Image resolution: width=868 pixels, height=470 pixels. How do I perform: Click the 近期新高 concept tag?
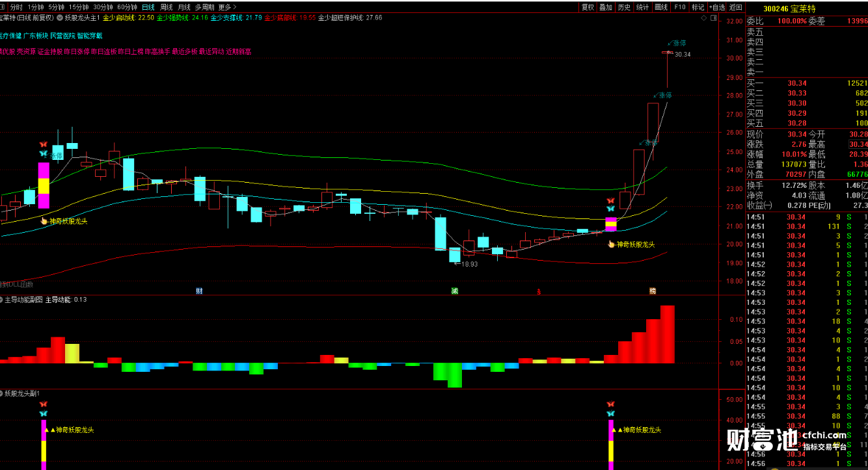point(239,51)
